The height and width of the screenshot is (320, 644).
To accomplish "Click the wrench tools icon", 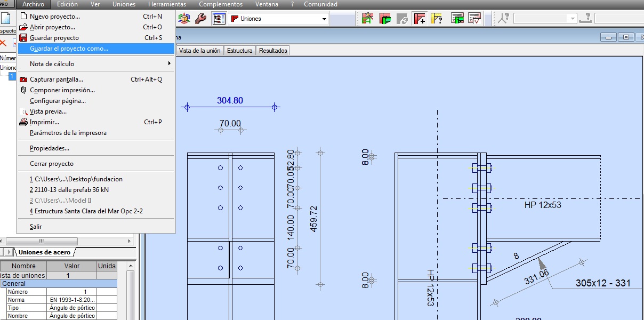I will 200,19.
